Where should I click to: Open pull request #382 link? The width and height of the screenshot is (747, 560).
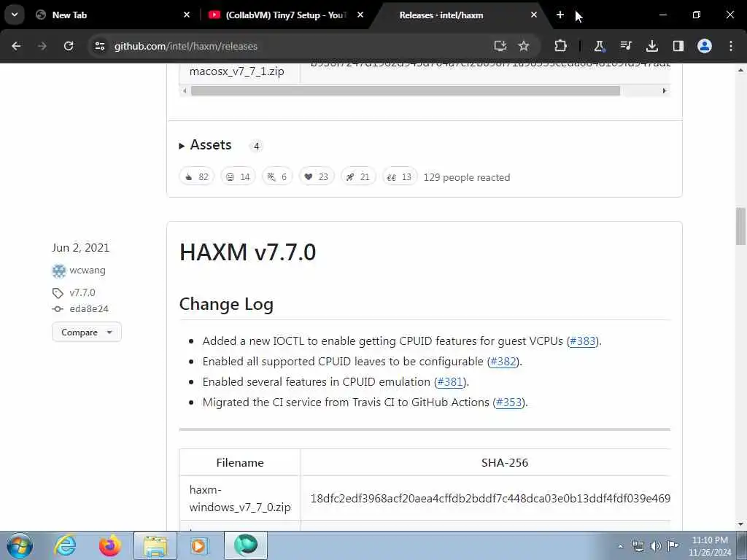coord(503,362)
